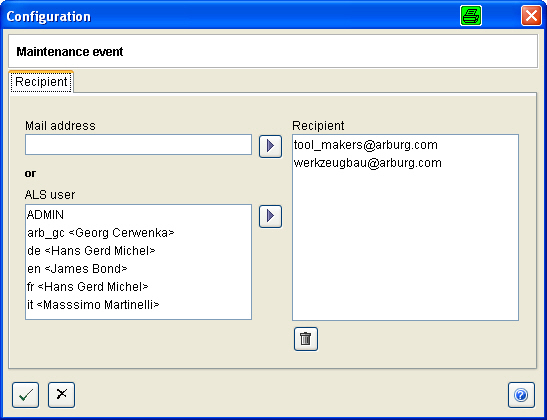Confirm configuration with green checkmark button
547x420 pixels.
[x=25, y=395]
